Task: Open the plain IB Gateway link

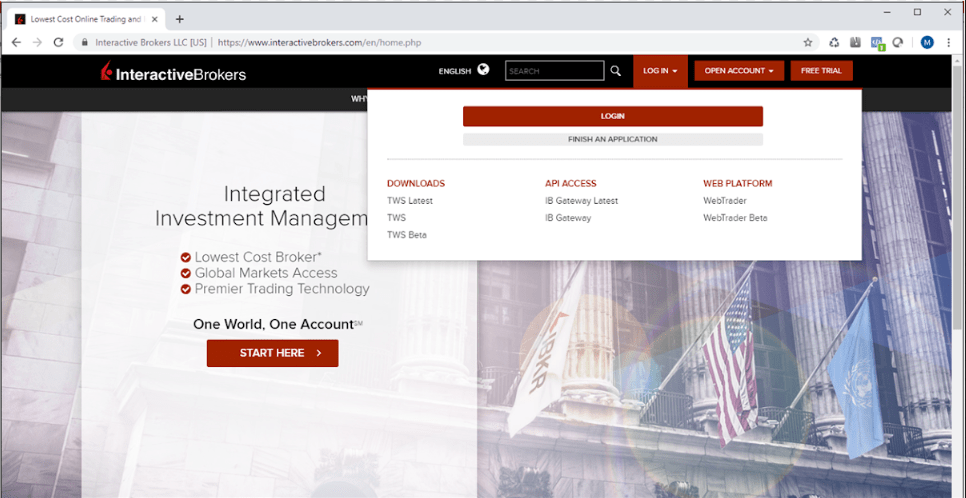Action: (x=568, y=218)
